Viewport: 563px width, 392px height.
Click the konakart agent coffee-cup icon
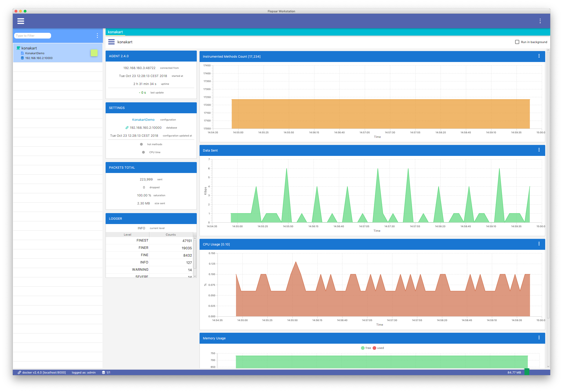(x=18, y=48)
